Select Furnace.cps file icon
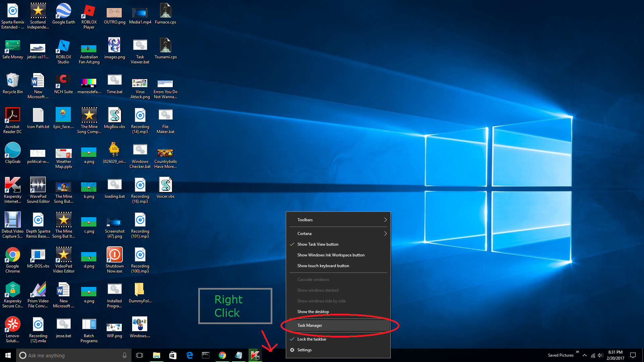The width and height of the screenshot is (644, 362). 165,14
